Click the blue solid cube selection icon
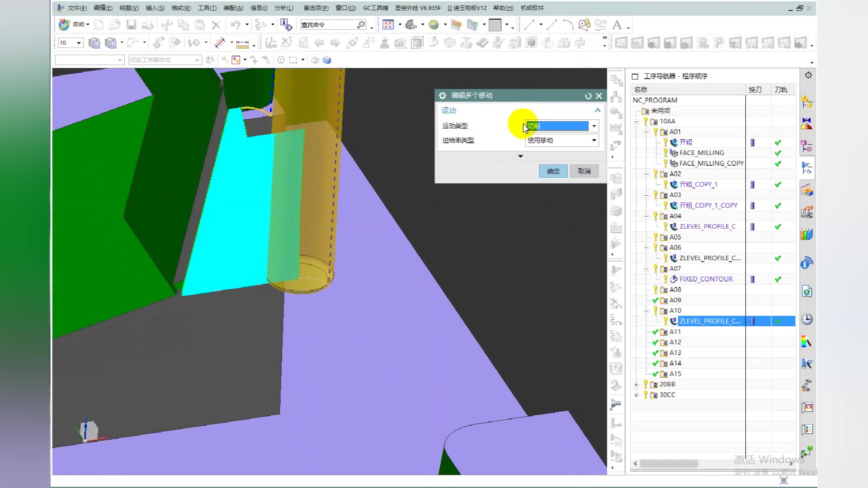 pyautogui.click(x=327, y=60)
